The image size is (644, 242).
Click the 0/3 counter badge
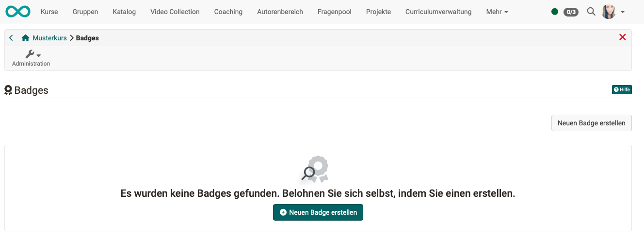tap(571, 12)
